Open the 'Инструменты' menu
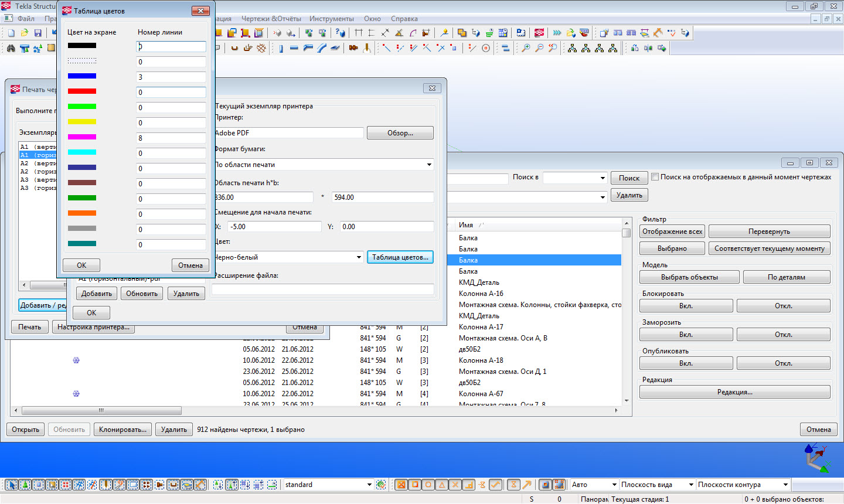Screen dimensions: 844x504 pos(331,19)
